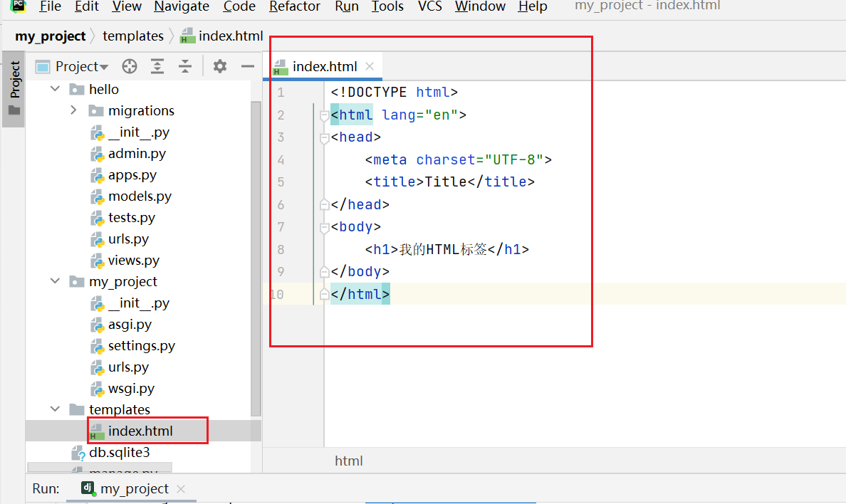Open the Code menu
Image resolution: width=846 pixels, height=504 pixels.
click(239, 6)
